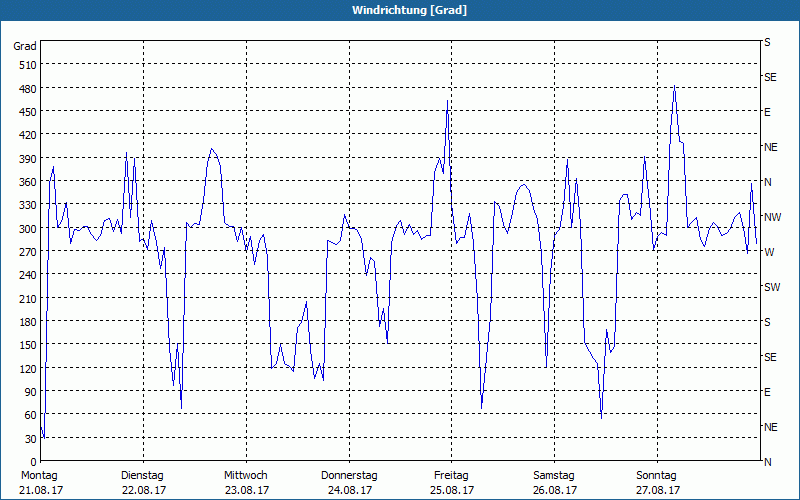The image size is (800, 500).
Task: Click the 450 value on left axis
Action: click(28, 112)
